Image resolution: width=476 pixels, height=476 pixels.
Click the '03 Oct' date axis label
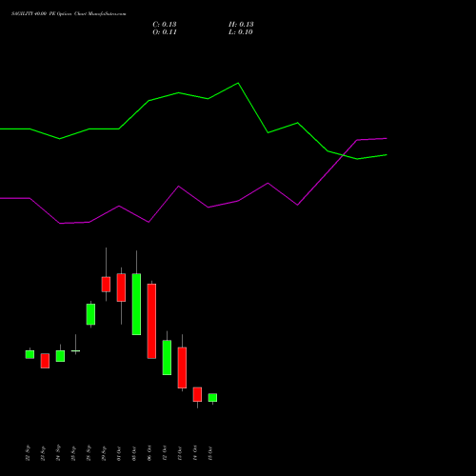pos(134,453)
